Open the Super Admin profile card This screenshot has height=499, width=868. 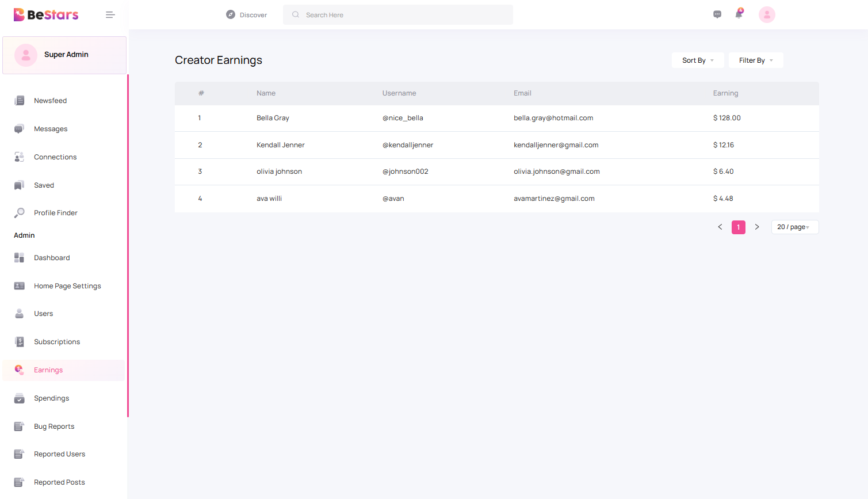click(x=64, y=55)
